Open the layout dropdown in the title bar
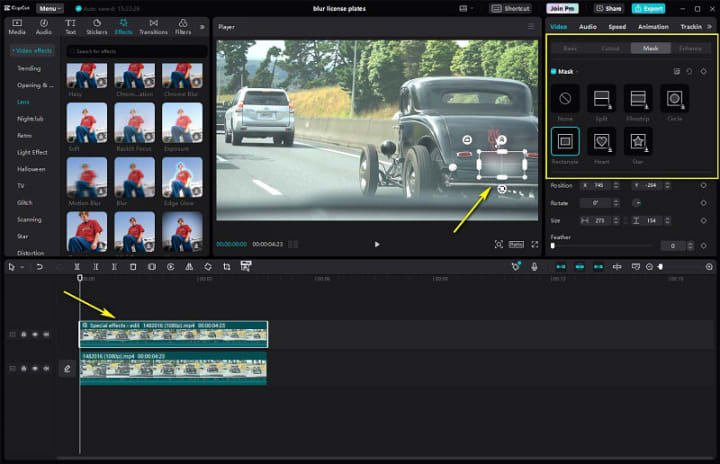Screen dimensions: 720x464 click(466, 8)
